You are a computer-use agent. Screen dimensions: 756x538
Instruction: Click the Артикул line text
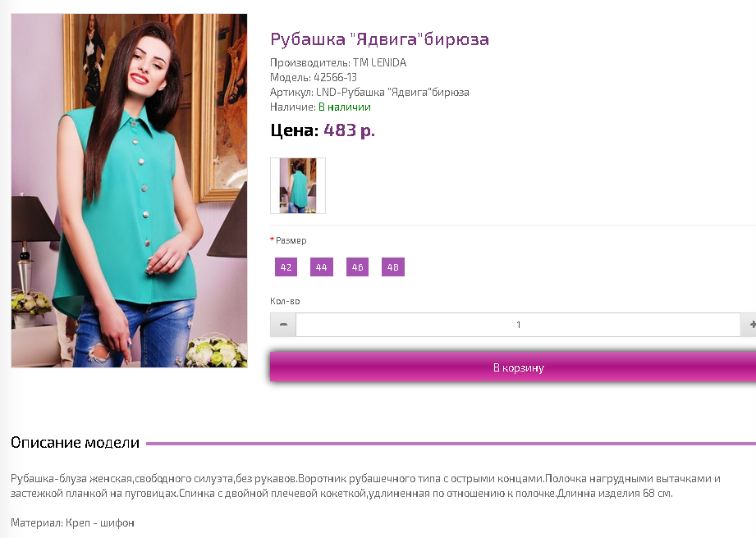[369, 92]
